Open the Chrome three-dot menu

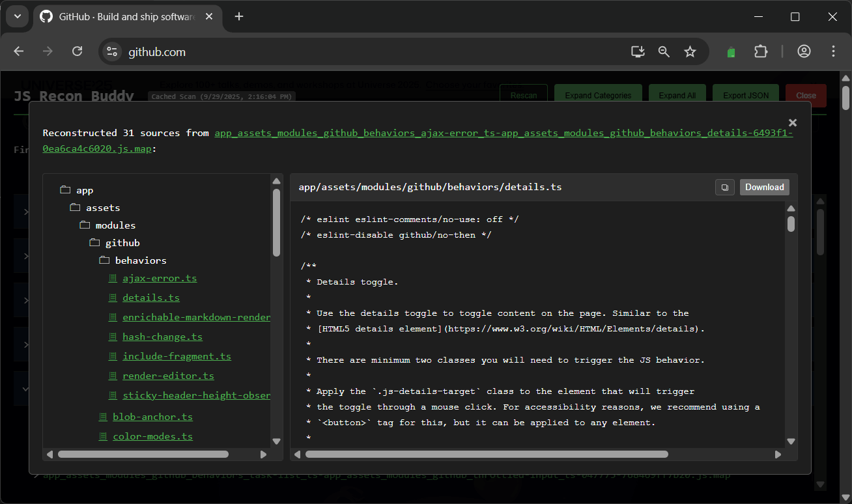[x=834, y=52]
